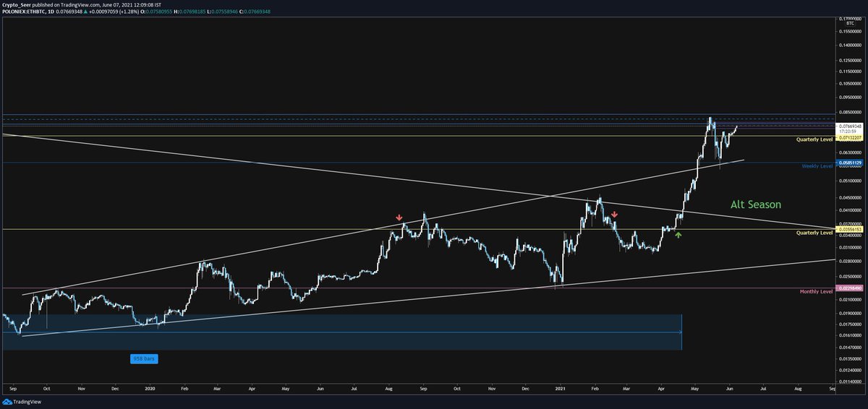This screenshot has height=409, width=868.
Task: Click the 0.01240000 price axis label
Action: (x=850, y=371)
